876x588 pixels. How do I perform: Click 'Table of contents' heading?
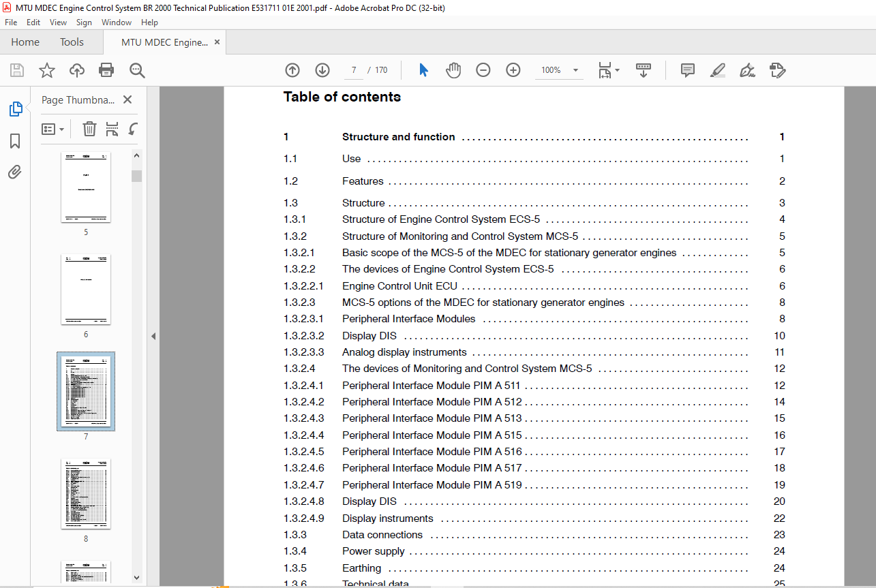pyautogui.click(x=342, y=97)
